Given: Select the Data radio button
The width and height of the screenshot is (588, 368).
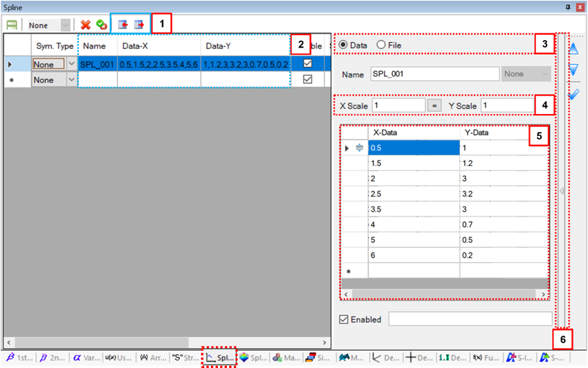Looking at the screenshot, I should click(x=342, y=45).
